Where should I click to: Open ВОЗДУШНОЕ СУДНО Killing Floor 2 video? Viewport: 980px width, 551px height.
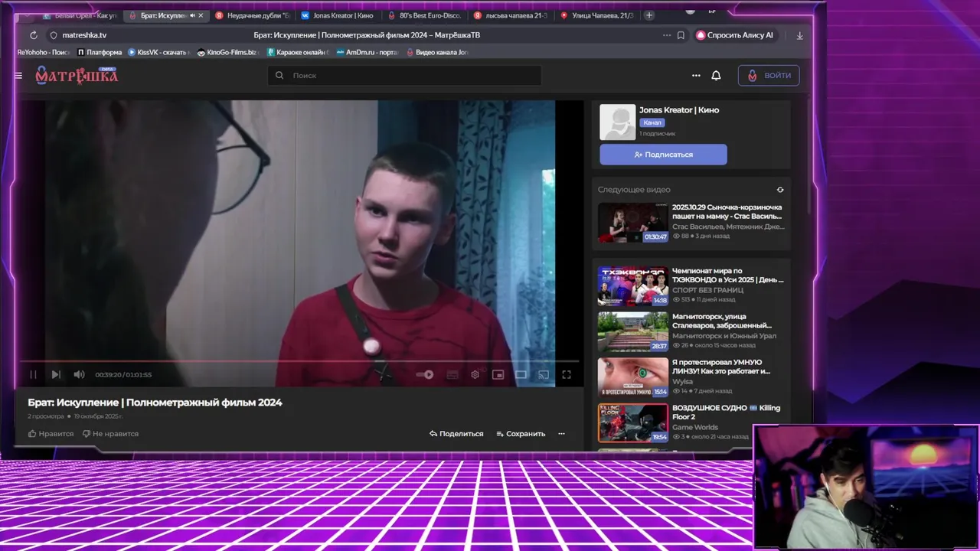pos(726,412)
